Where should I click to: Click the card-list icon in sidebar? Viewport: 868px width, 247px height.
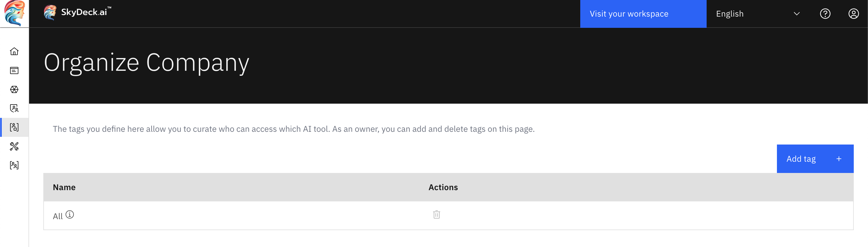click(x=14, y=70)
